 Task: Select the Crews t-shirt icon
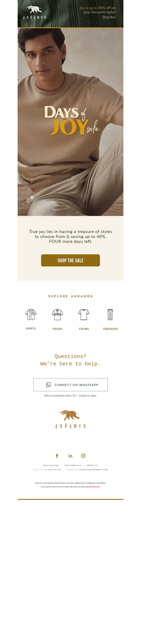(84, 315)
